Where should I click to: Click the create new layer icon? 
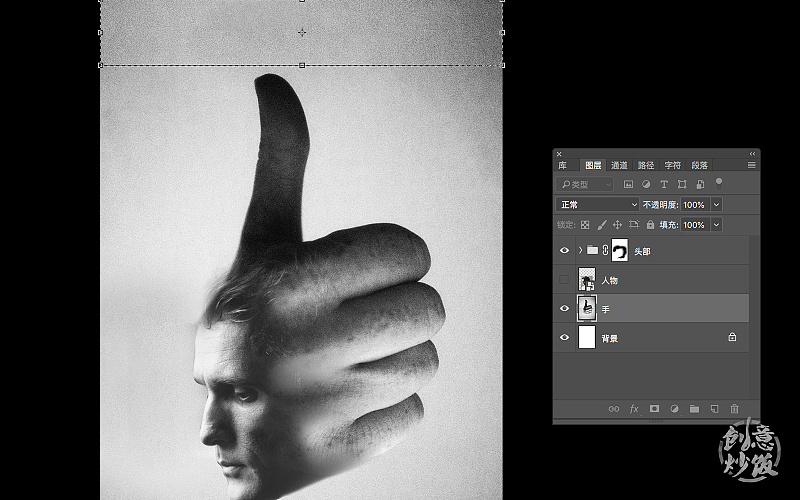[714, 409]
